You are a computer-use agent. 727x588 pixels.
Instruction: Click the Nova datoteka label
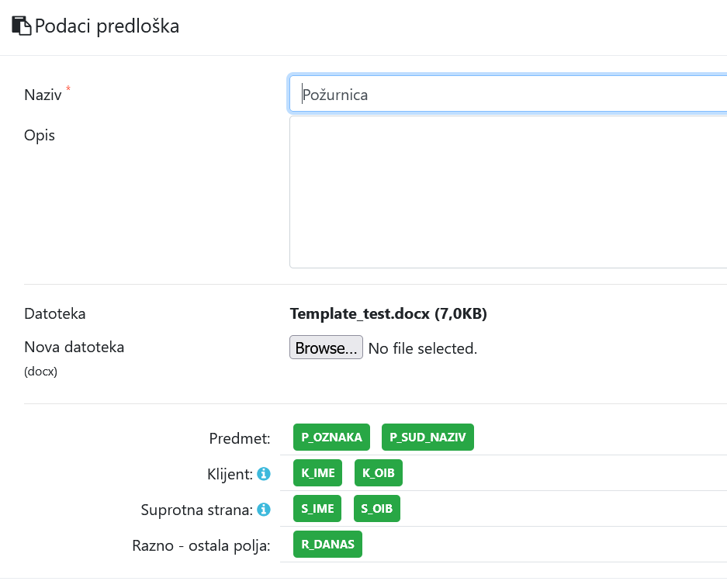74,347
